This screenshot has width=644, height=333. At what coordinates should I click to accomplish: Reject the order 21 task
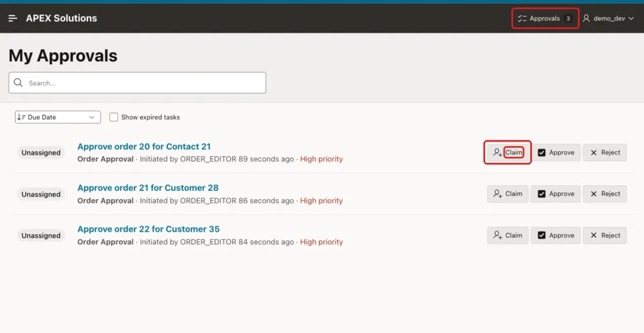click(605, 194)
